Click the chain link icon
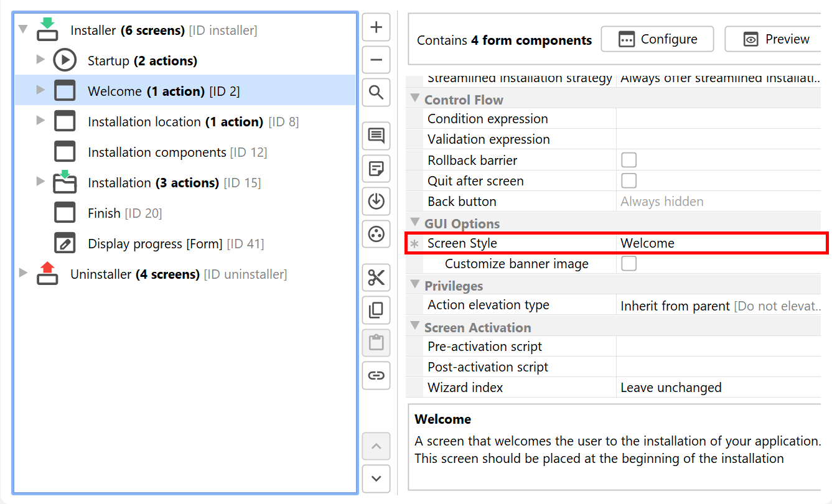This screenshot has width=832, height=504. pyautogui.click(x=376, y=375)
